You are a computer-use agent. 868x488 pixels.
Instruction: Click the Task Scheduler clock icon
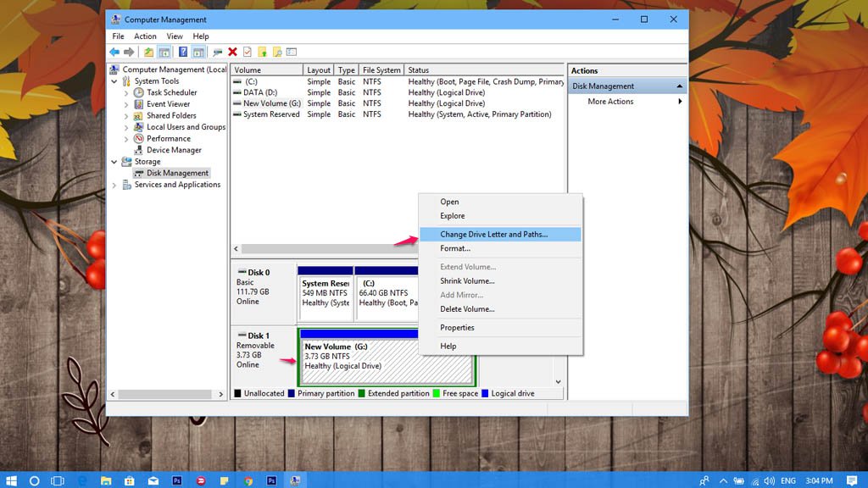tap(138, 92)
